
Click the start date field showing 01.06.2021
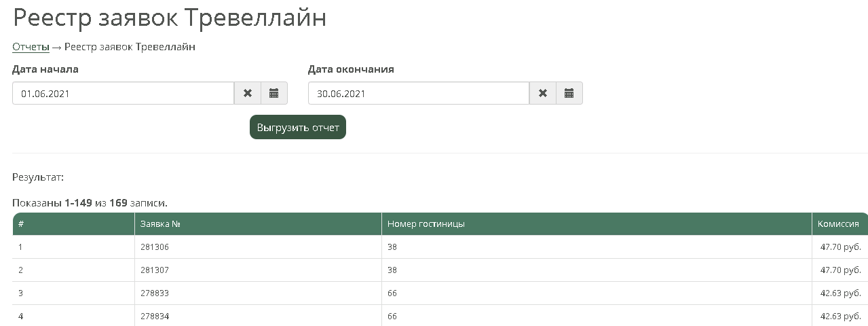[123, 94]
